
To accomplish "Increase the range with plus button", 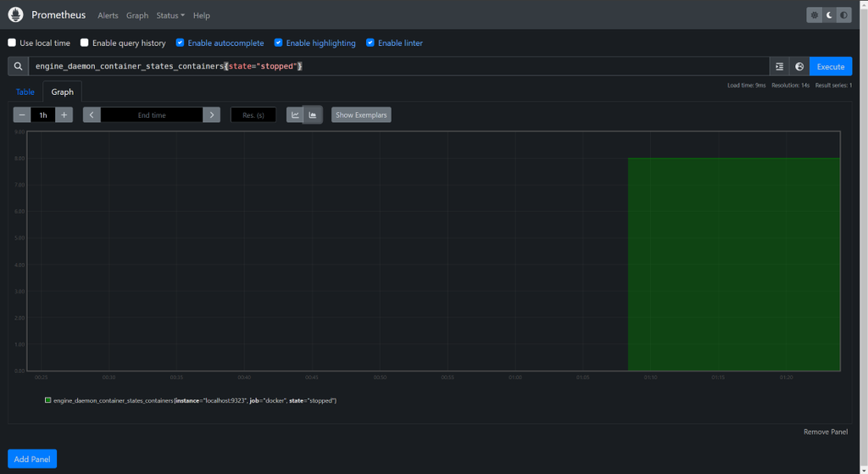I will pos(64,115).
